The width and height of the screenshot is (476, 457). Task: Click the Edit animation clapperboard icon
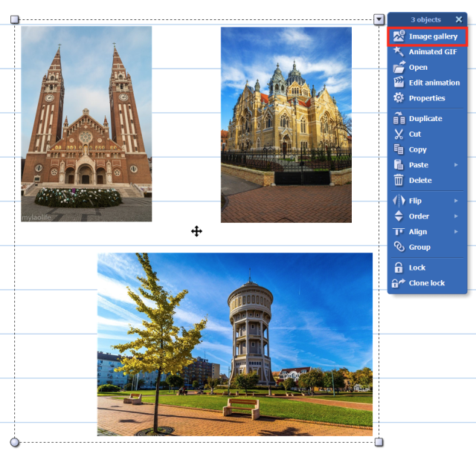(399, 82)
